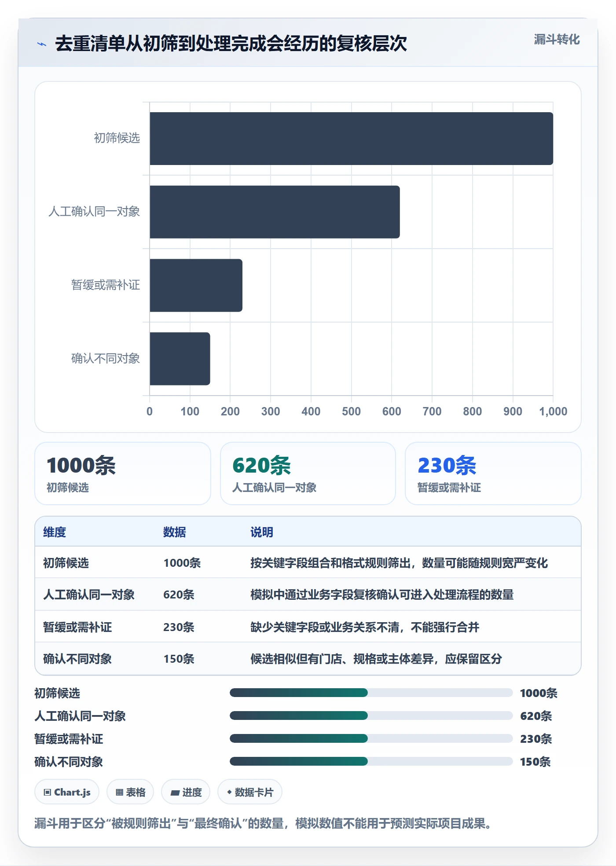Click the 人工确认同一对象 chart axis label
The width and height of the screenshot is (616, 866).
94,212
